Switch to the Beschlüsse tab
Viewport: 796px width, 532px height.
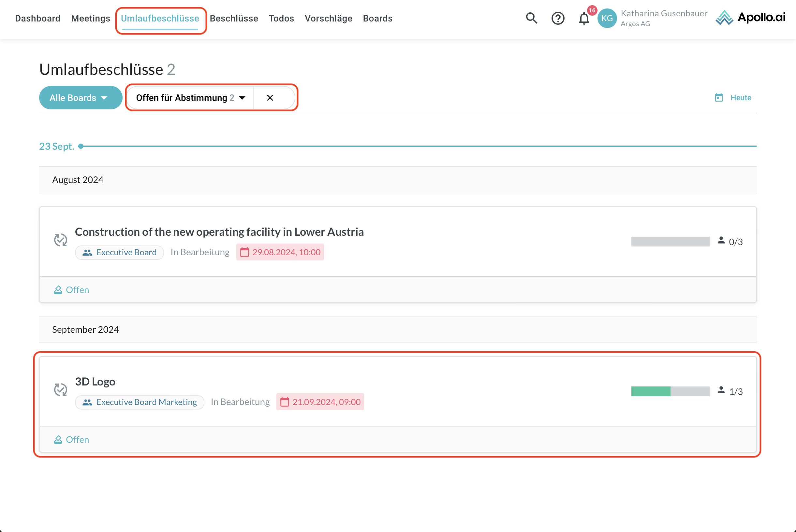pyautogui.click(x=234, y=18)
